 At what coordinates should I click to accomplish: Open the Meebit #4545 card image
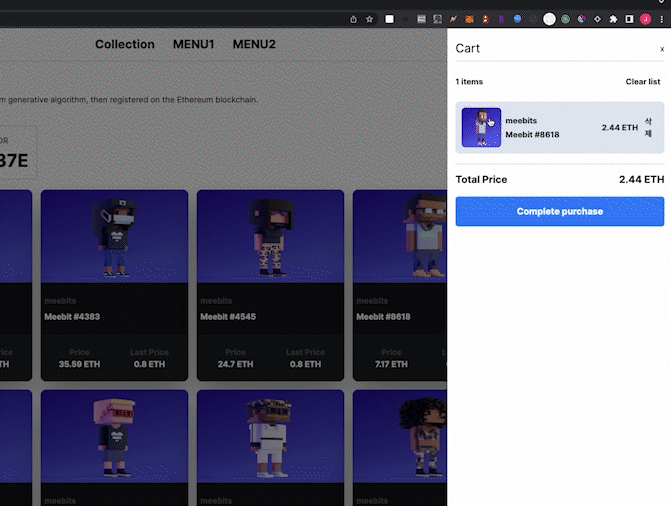click(x=270, y=237)
